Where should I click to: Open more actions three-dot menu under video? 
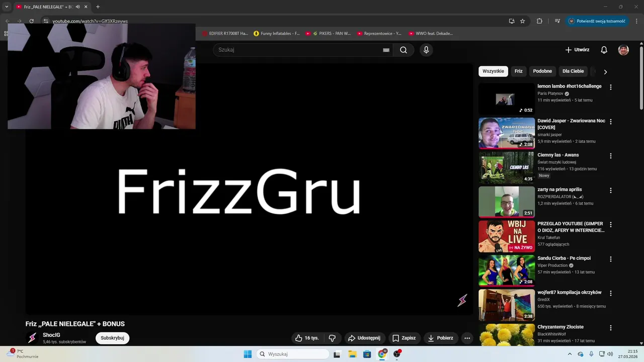point(467,338)
